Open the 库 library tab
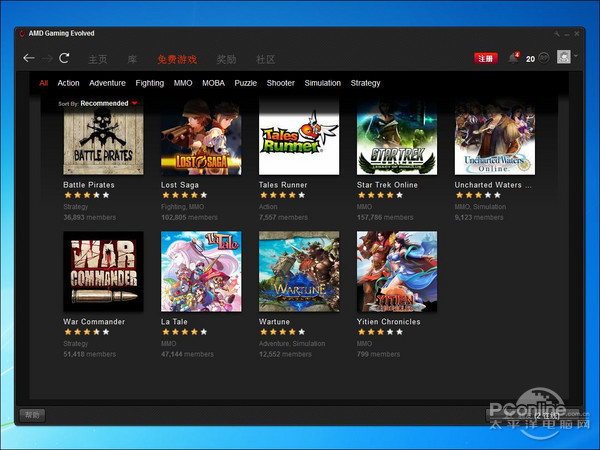The height and width of the screenshot is (450, 600). click(x=132, y=59)
